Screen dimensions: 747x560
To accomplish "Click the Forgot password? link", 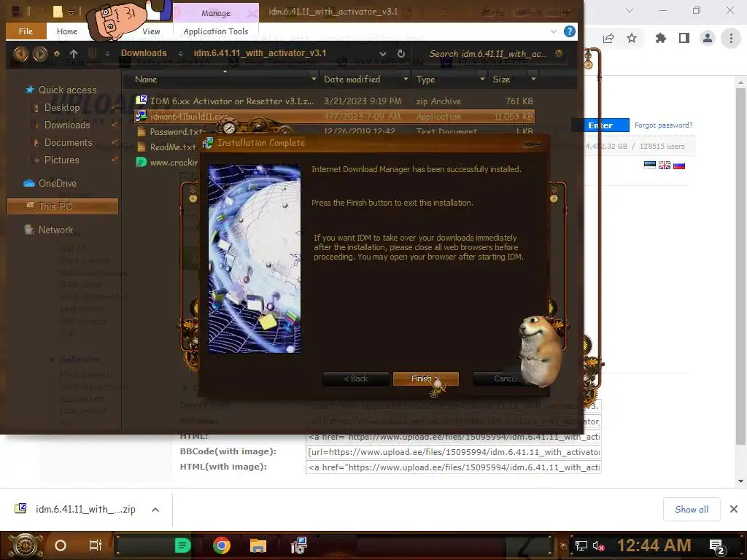I will click(x=663, y=125).
